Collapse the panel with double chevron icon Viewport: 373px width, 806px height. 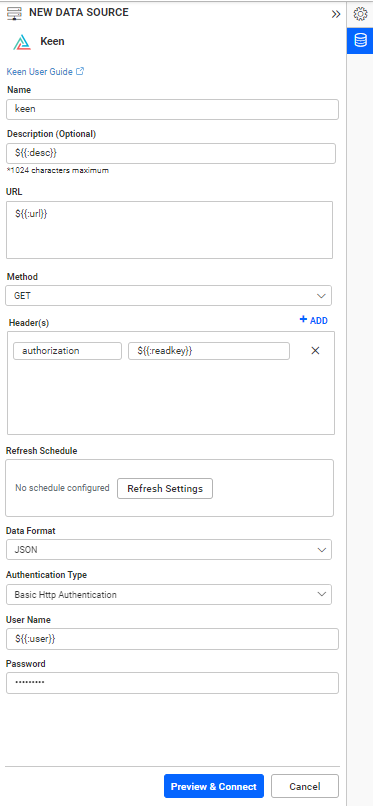point(336,14)
